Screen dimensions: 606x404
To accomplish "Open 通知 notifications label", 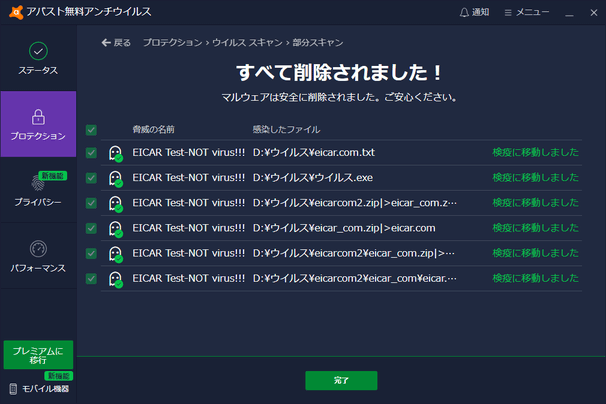I will click(x=480, y=12).
